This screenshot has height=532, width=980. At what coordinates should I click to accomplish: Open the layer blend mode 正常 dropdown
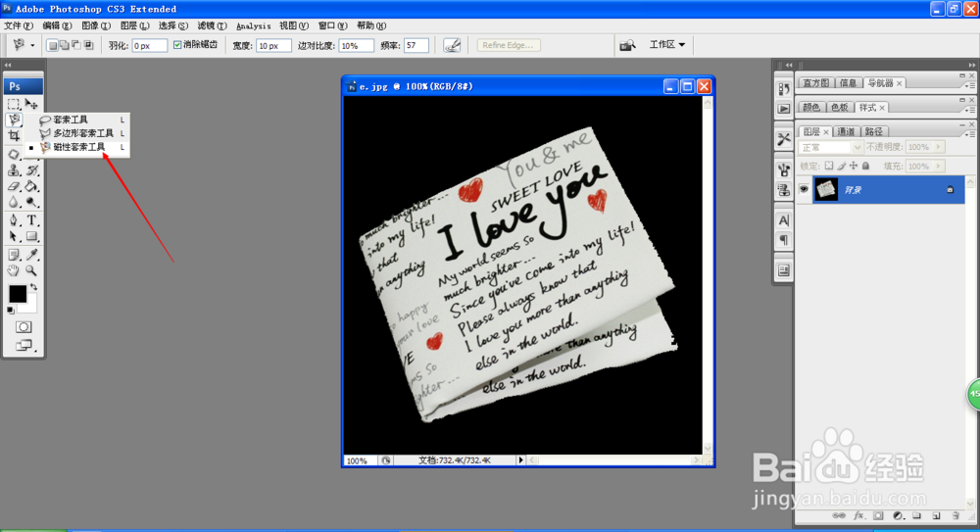[831, 148]
